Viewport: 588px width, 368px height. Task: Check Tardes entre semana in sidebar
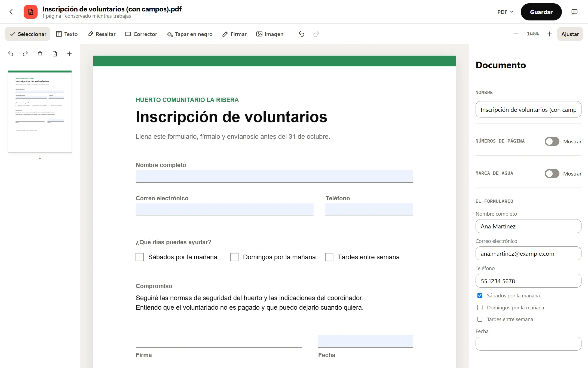[480, 319]
